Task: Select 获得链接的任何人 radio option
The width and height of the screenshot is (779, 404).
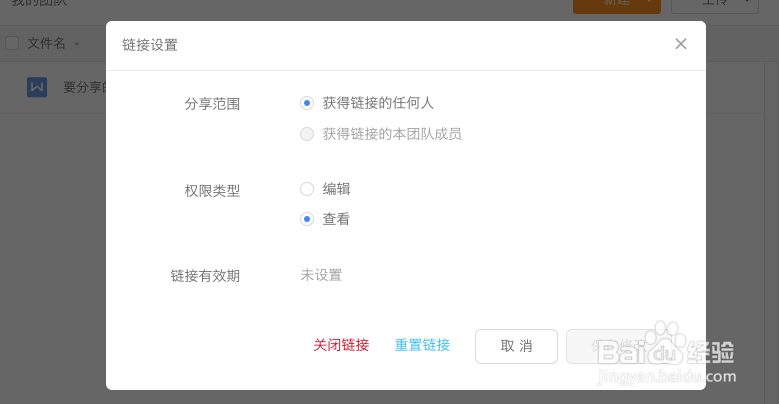Action: [307, 103]
